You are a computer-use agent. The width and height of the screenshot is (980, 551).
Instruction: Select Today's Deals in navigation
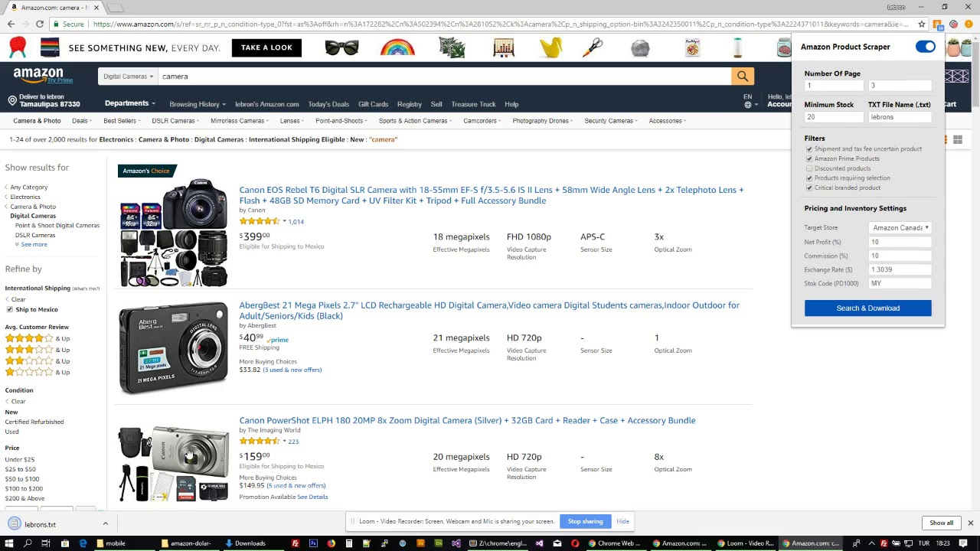coord(328,103)
